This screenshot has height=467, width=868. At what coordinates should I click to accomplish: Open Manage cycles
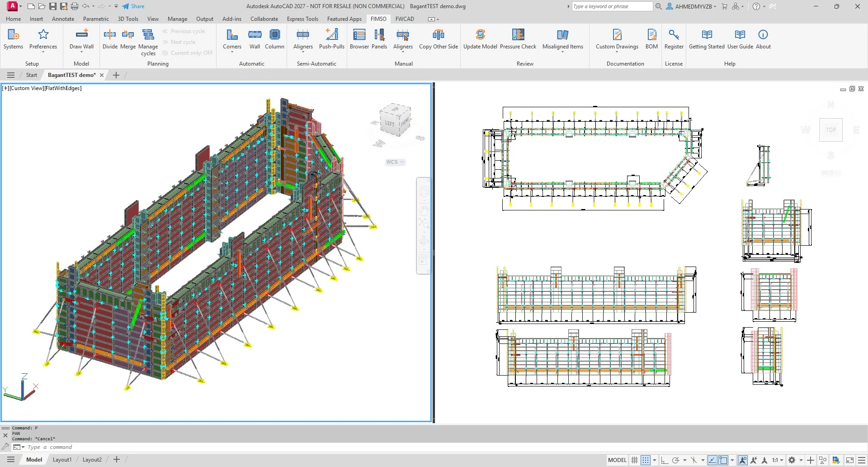pyautogui.click(x=148, y=42)
